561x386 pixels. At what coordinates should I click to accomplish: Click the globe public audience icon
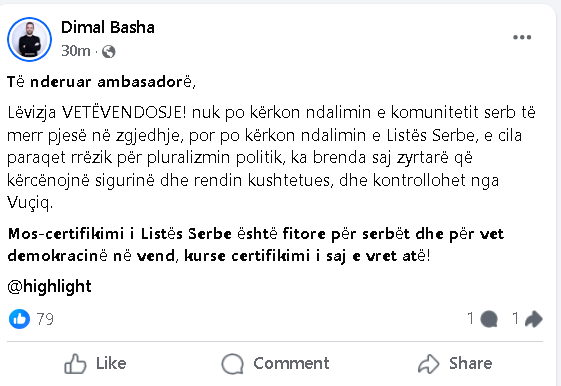coord(109,52)
